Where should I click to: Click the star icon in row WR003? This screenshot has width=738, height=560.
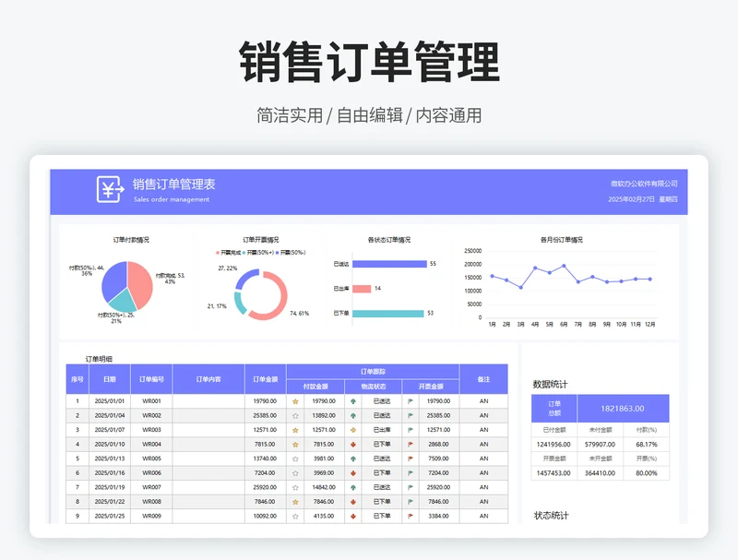295,430
